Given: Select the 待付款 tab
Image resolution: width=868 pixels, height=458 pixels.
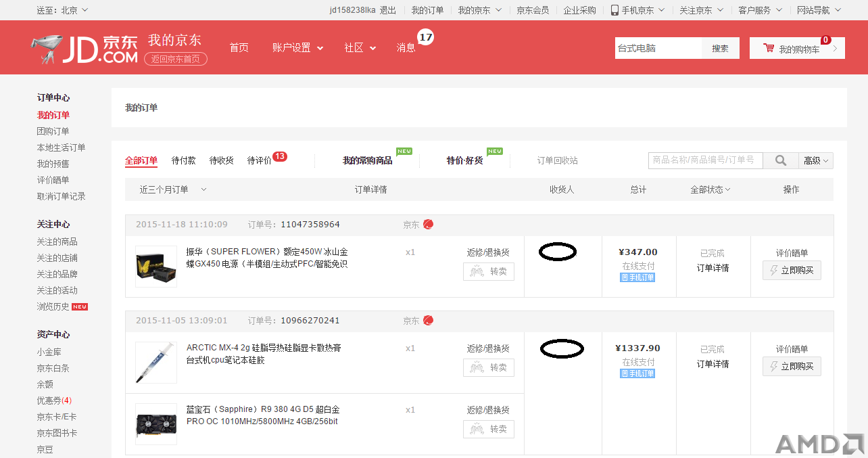Looking at the screenshot, I should click(184, 160).
